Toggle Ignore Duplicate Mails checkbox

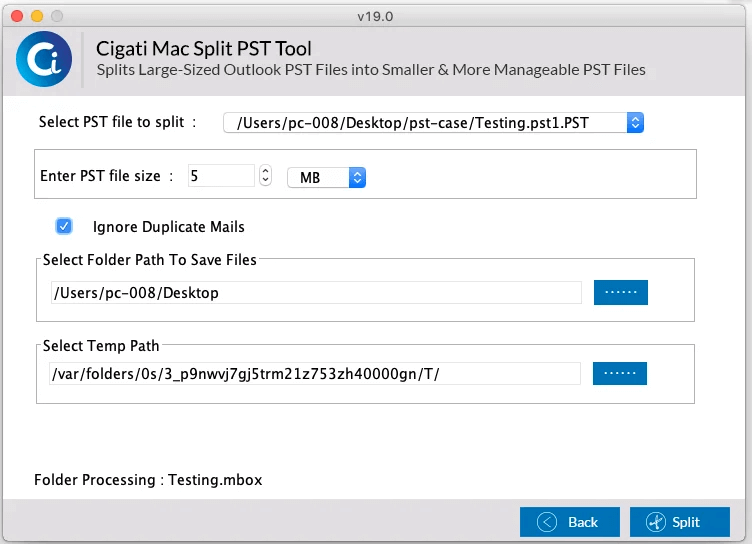[64, 226]
